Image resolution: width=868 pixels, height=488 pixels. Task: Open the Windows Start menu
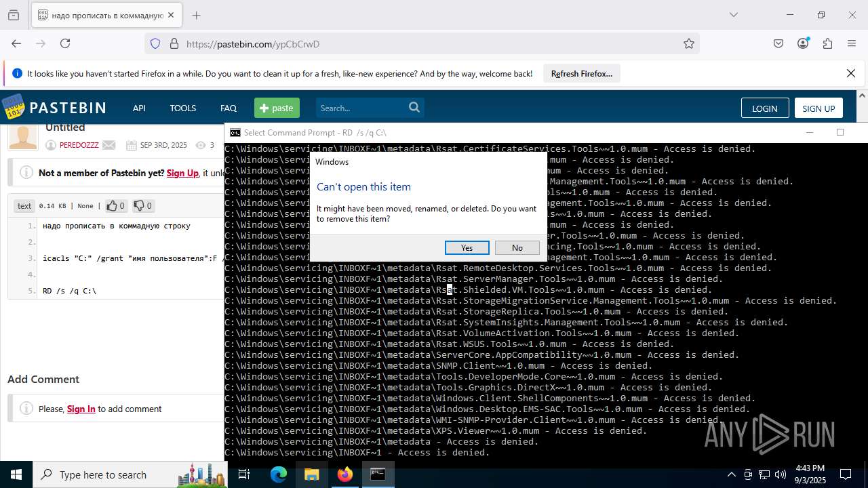16,474
